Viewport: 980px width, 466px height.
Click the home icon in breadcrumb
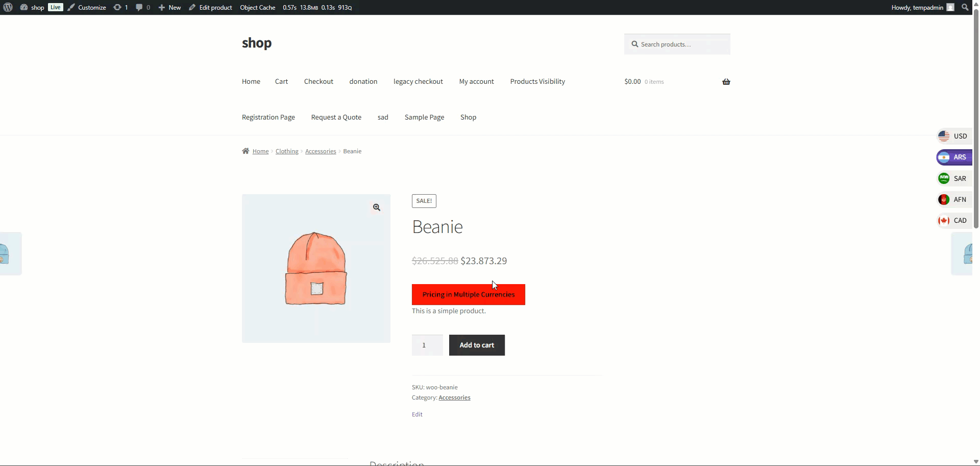click(246, 151)
